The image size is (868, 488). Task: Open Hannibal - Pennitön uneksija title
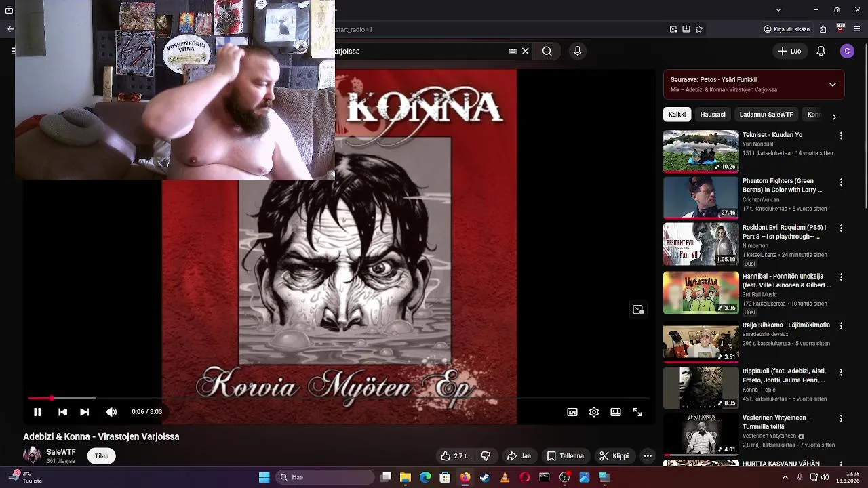787,281
